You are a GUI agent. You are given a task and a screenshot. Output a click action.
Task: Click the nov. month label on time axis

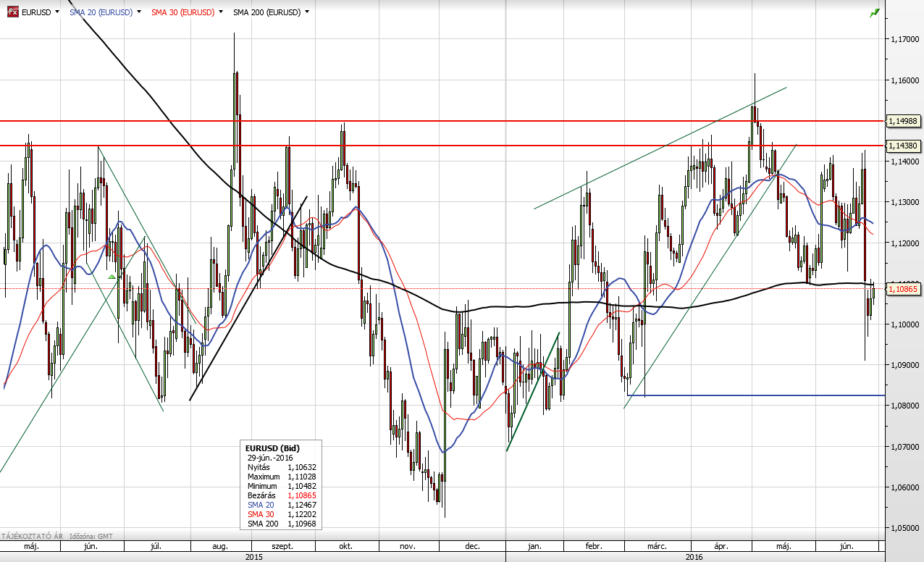tap(408, 546)
